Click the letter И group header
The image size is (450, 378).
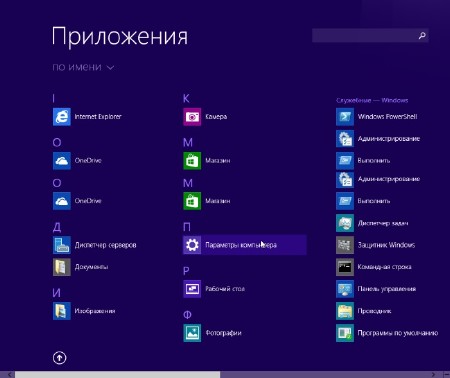pyautogui.click(x=57, y=293)
